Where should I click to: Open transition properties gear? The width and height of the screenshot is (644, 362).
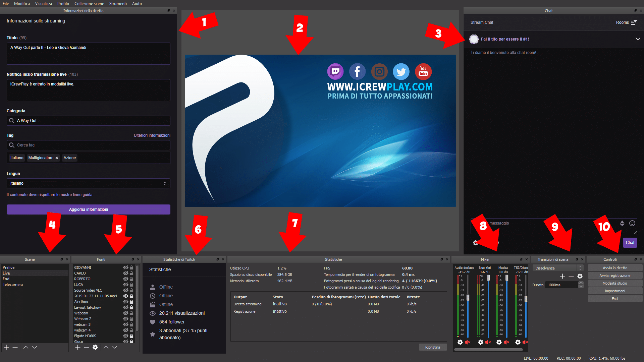pos(580,276)
